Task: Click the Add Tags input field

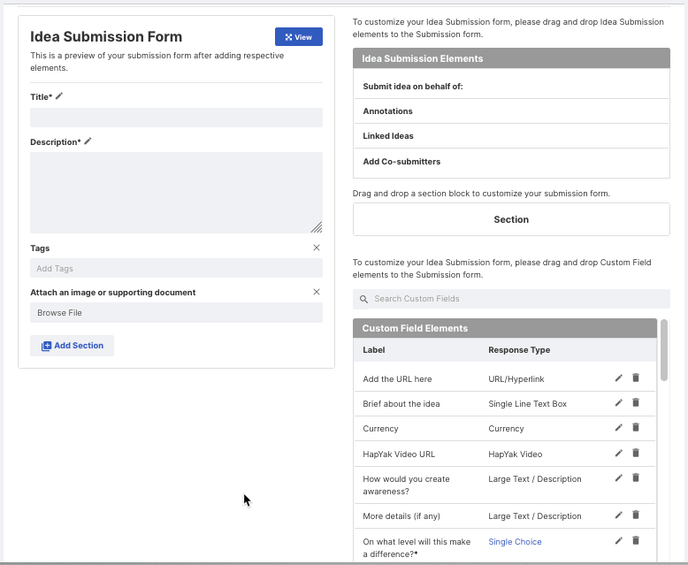Action: [176, 268]
